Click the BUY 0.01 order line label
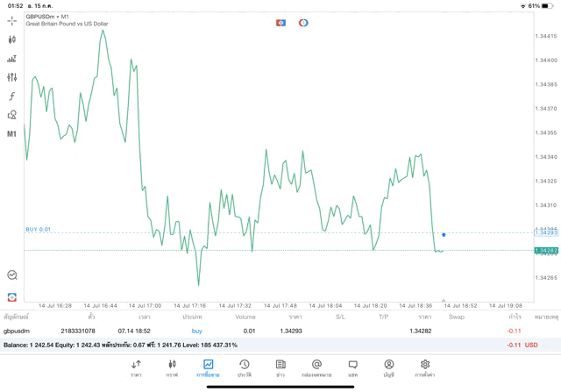561x392 pixels. pos(38,229)
